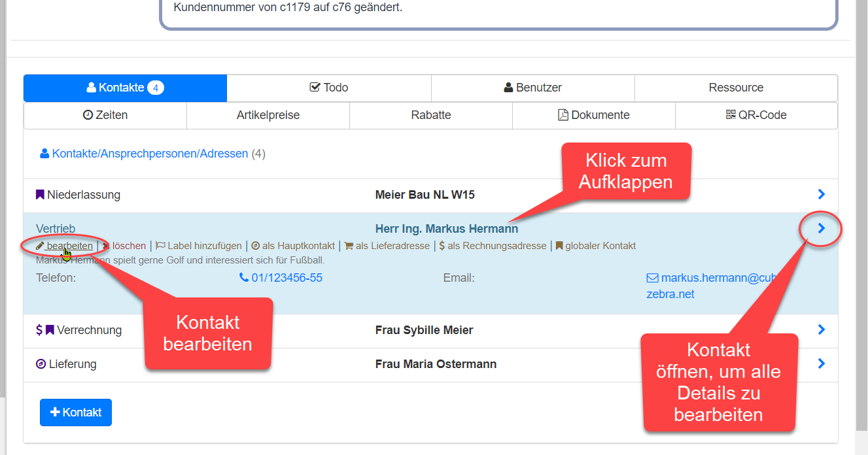868x455 pixels.
Task: Mark contact als Lieferadresse
Action: click(x=387, y=246)
